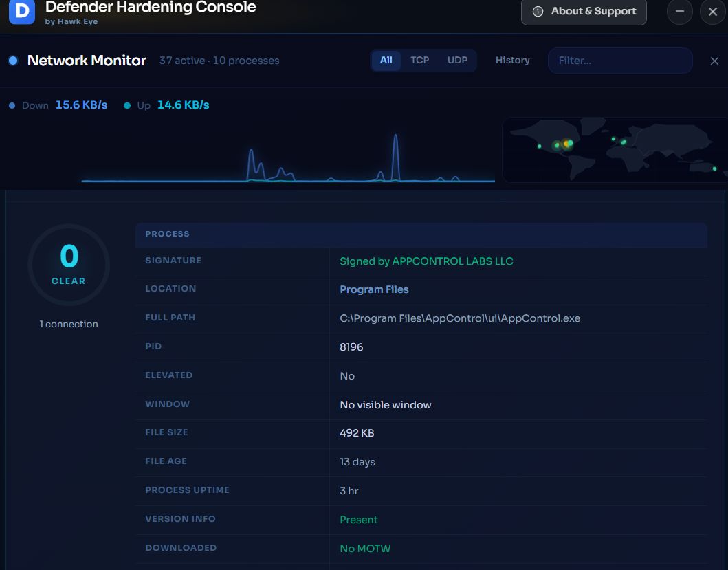The height and width of the screenshot is (570, 728).
Task: Click the AppControl.exe full path text
Action: (x=460, y=318)
